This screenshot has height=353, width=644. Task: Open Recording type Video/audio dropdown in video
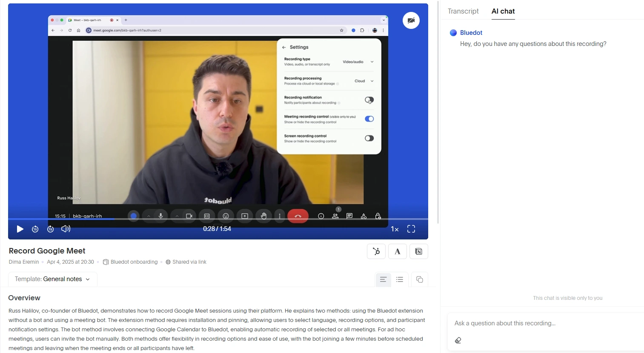point(358,62)
